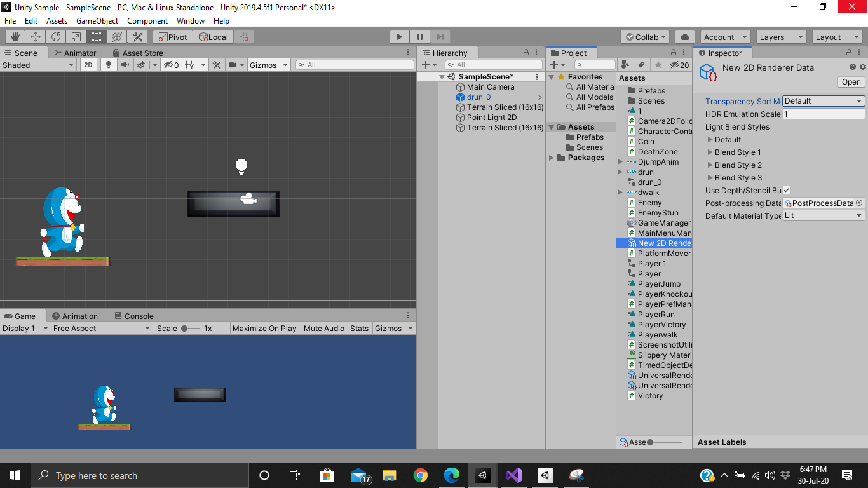868x488 pixels.
Task: Open scene component tools icon
Action: coord(217,65)
